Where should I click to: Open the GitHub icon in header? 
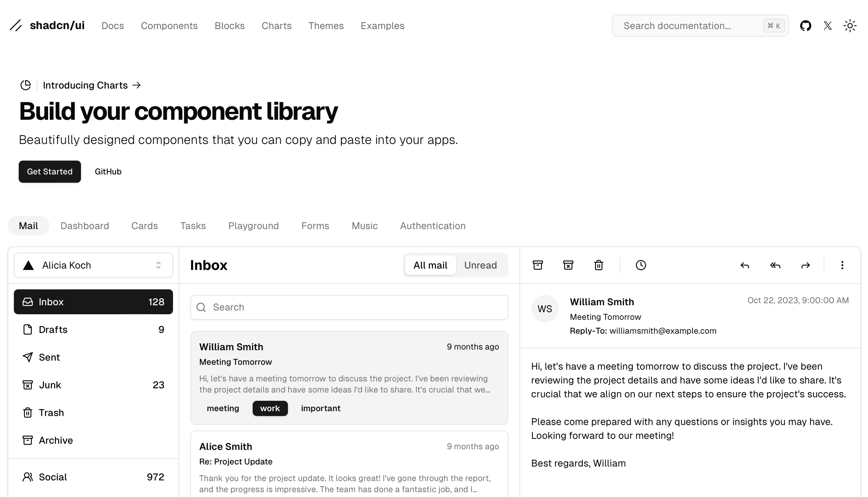coord(805,26)
